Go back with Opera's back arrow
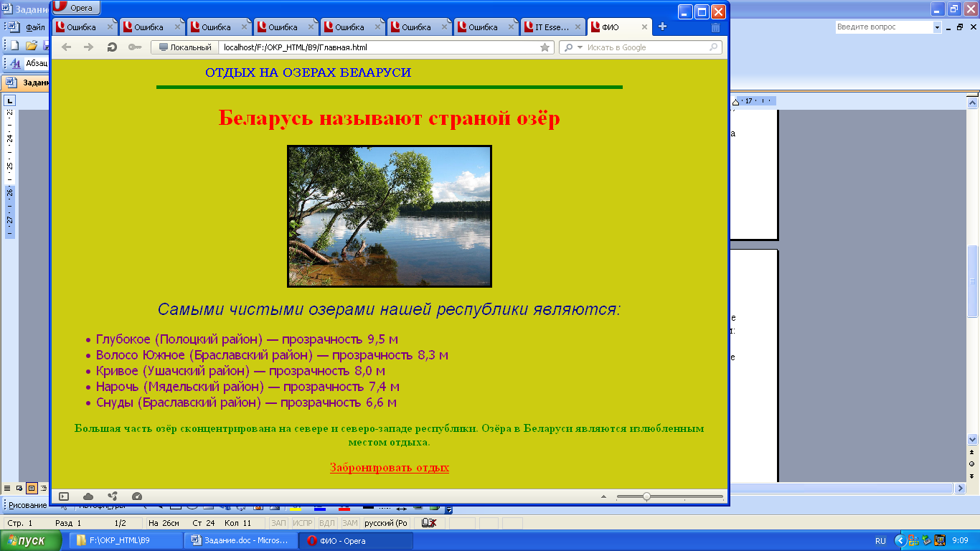The width and height of the screenshot is (980, 551). point(66,47)
